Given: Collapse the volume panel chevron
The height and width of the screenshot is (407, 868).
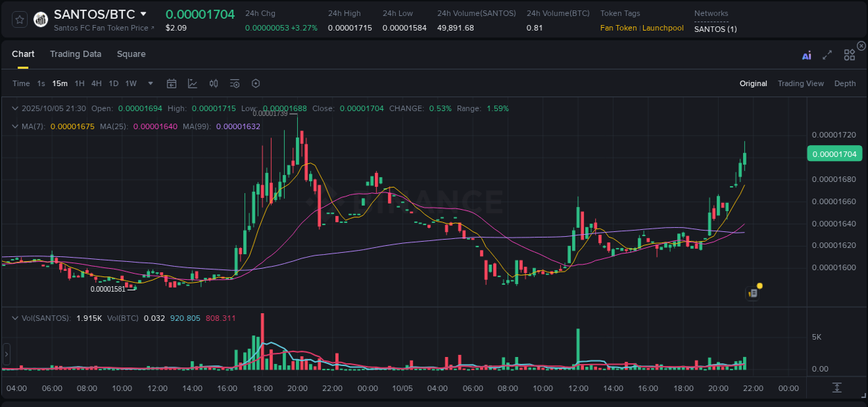Looking at the screenshot, I should (x=15, y=317).
